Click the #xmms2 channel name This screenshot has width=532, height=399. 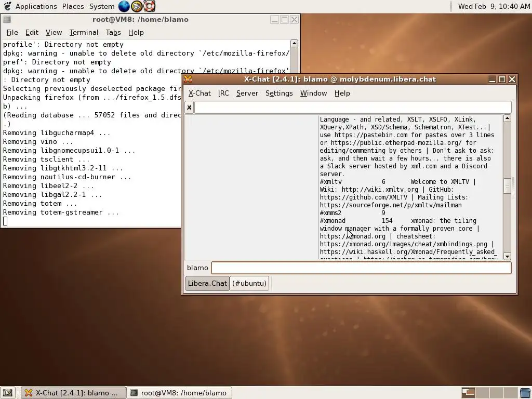click(330, 212)
